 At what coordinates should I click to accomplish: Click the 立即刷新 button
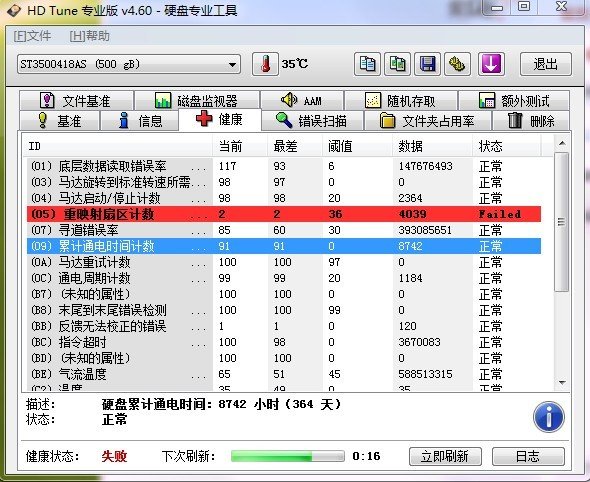click(x=445, y=456)
